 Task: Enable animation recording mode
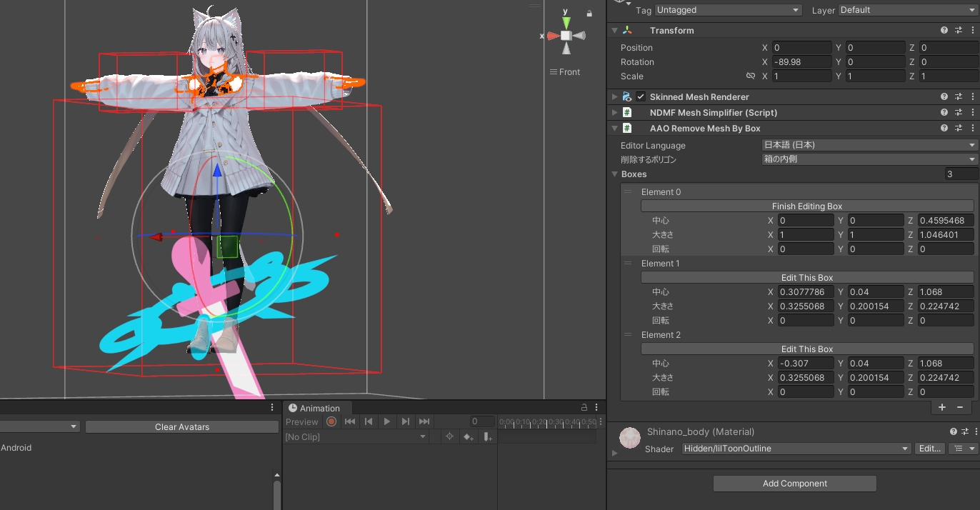(x=331, y=421)
